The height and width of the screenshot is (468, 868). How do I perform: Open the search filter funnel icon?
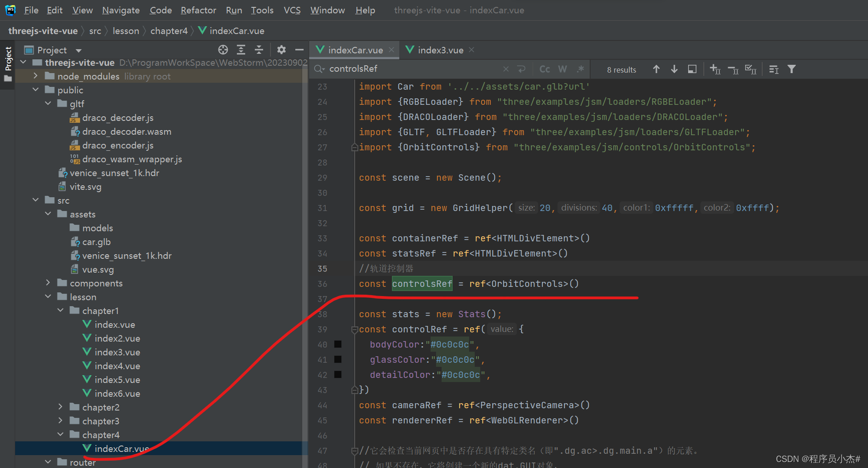[792, 69]
